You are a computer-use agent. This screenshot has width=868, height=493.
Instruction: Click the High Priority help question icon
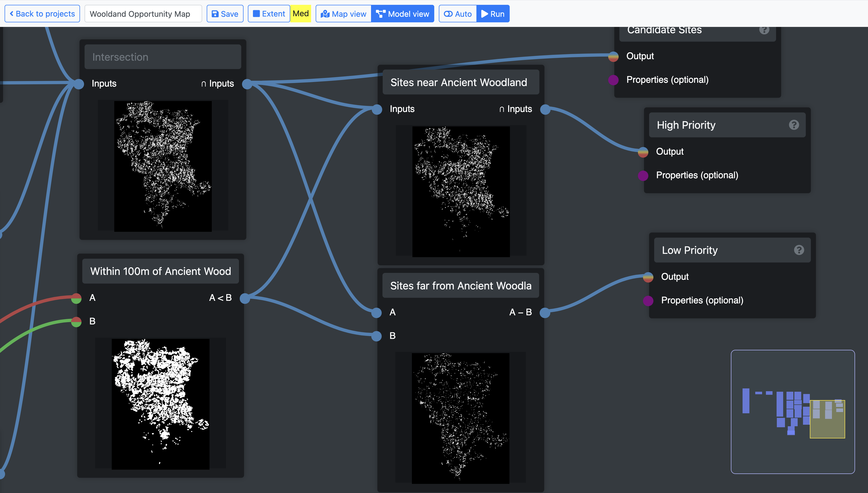pos(794,125)
